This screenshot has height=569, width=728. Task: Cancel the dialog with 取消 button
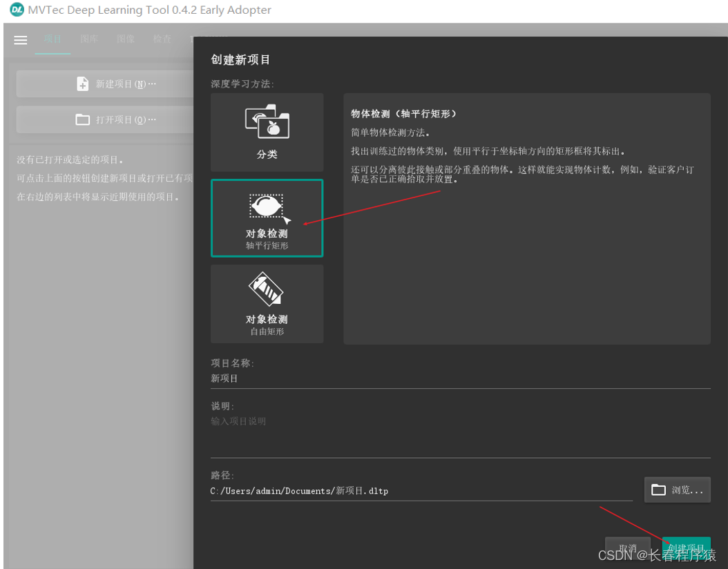click(628, 548)
